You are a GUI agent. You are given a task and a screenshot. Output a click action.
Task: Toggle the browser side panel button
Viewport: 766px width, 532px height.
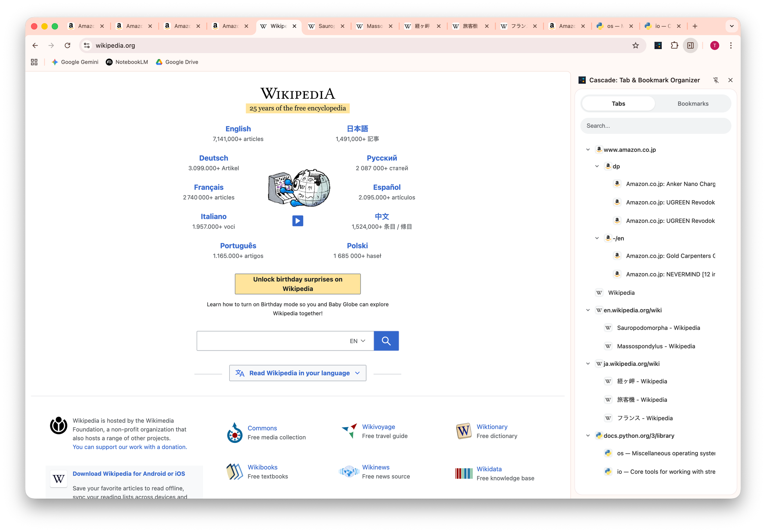(x=690, y=45)
